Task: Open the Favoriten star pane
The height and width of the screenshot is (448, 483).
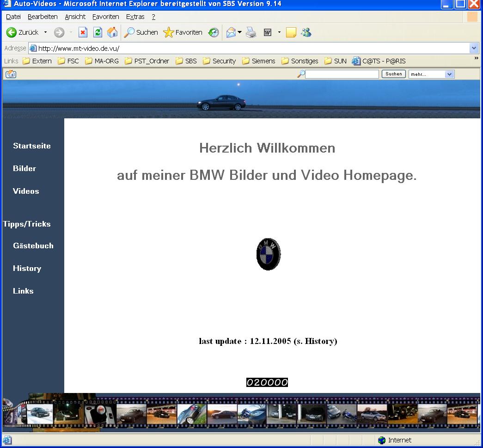Action: point(183,32)
